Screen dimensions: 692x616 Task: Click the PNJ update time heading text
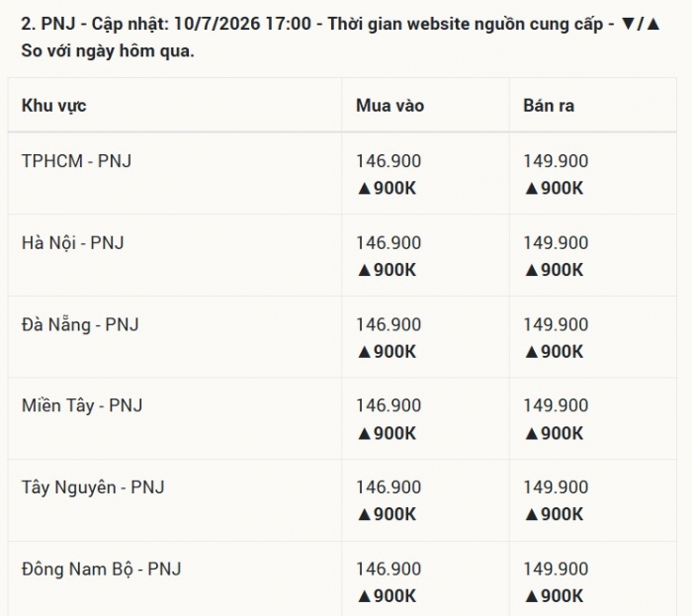pyautogui.click(x=341, y=37)
